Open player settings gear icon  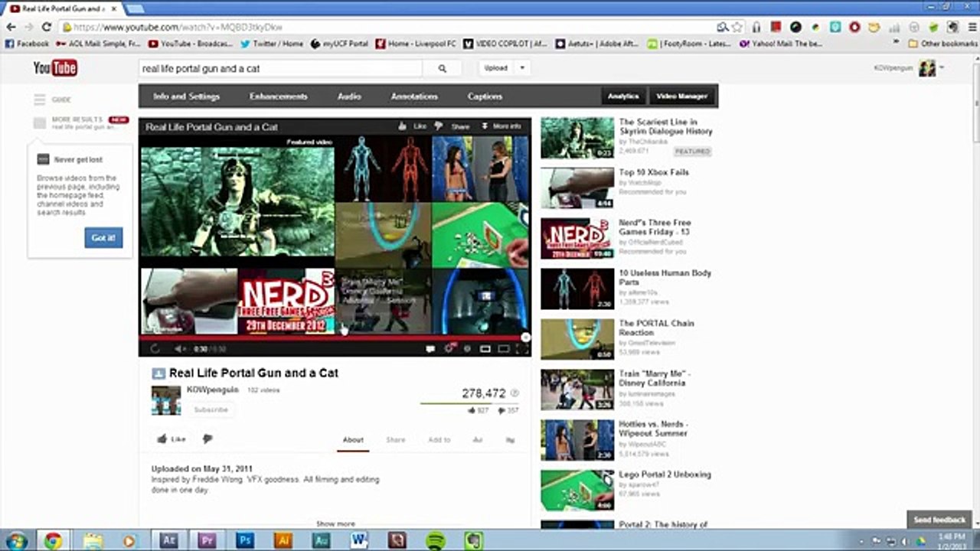coord(449,349)
